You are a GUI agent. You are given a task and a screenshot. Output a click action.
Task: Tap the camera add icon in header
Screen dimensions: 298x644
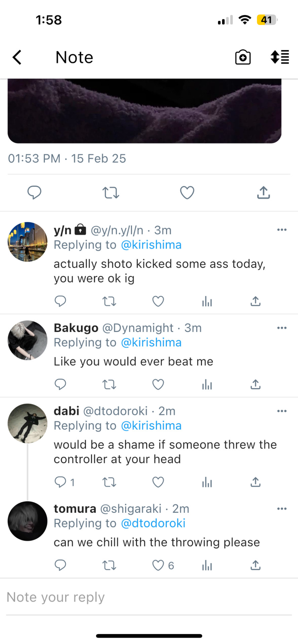pos(243,57)
